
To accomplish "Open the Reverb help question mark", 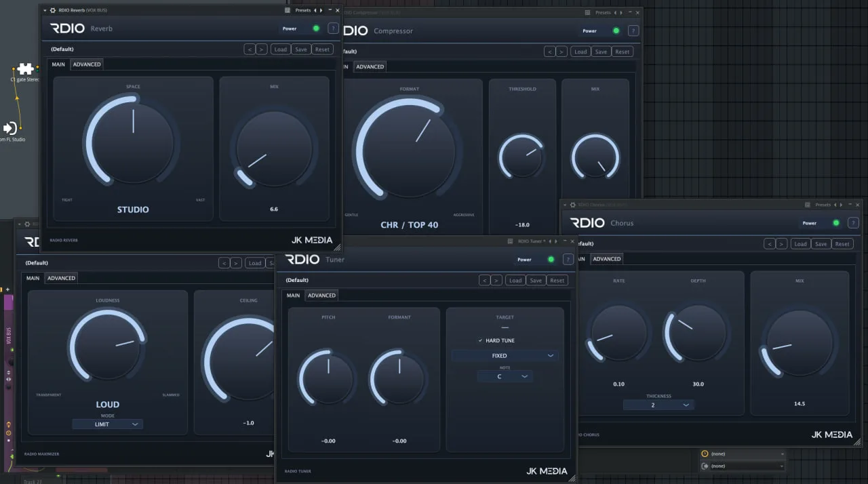I will click(333, 28).
